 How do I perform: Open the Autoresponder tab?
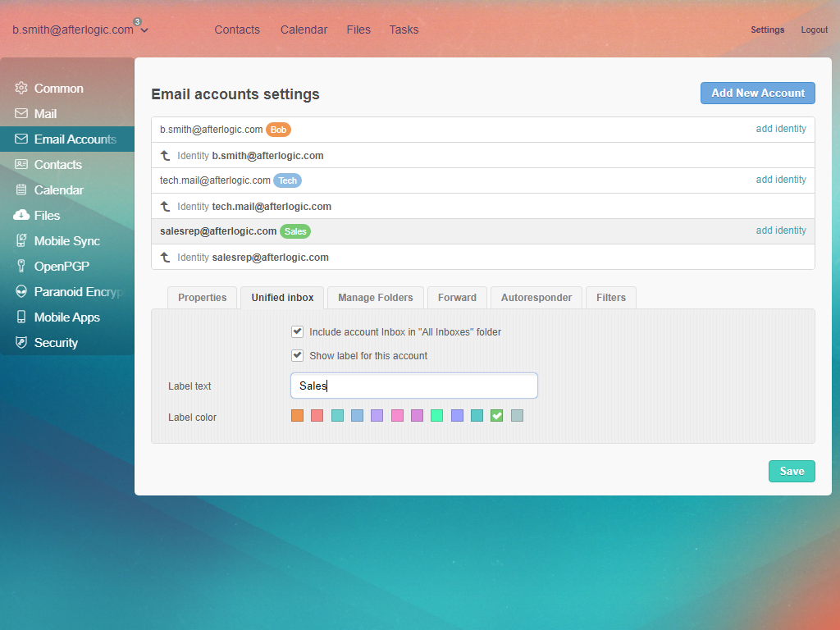[x=536, y=298]
